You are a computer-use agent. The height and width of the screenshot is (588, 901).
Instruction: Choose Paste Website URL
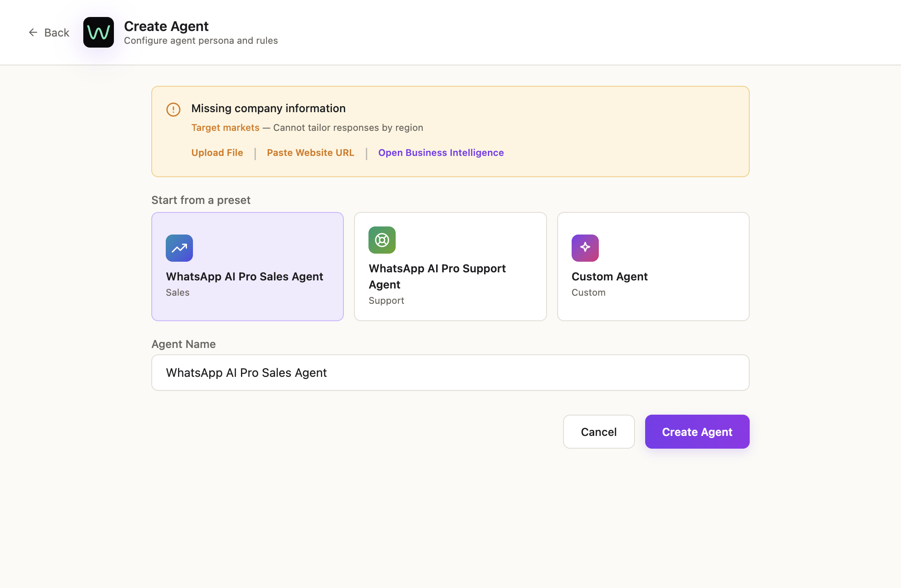(311, 153)
